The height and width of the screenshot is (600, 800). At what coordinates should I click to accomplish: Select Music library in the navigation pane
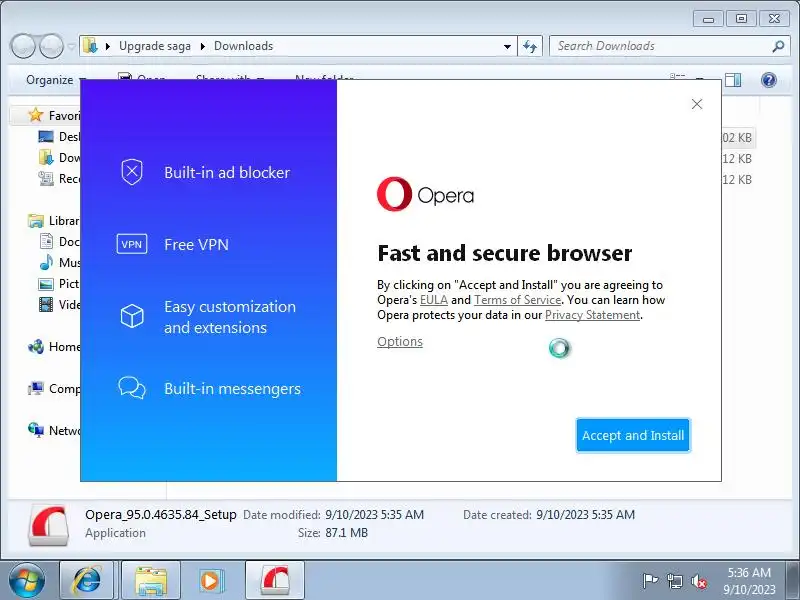pyautogui.click(x=59, y=262)
